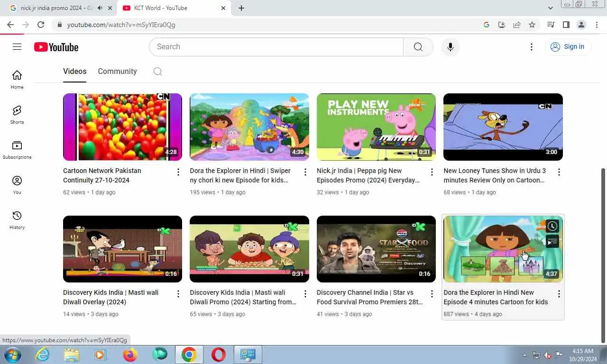Share this page from address bar
This screenshot has height=364, width=607.
pos(517,25)
